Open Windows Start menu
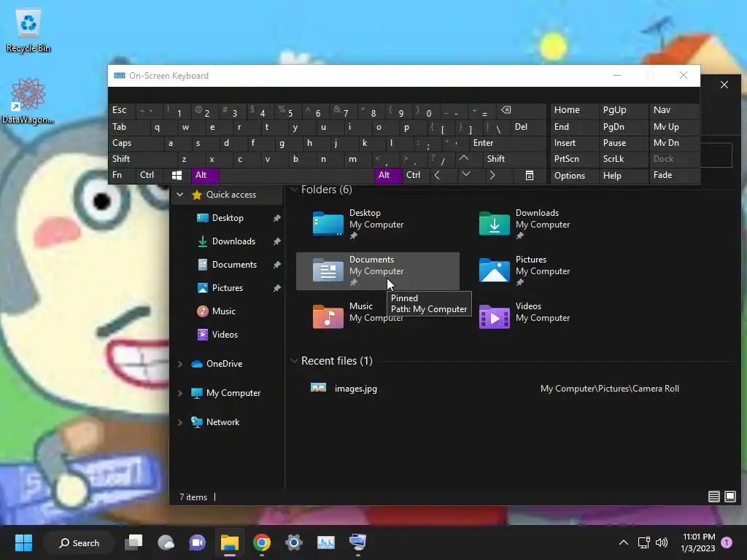This screenshot has height=560, width=747. [x=23, y=542]
